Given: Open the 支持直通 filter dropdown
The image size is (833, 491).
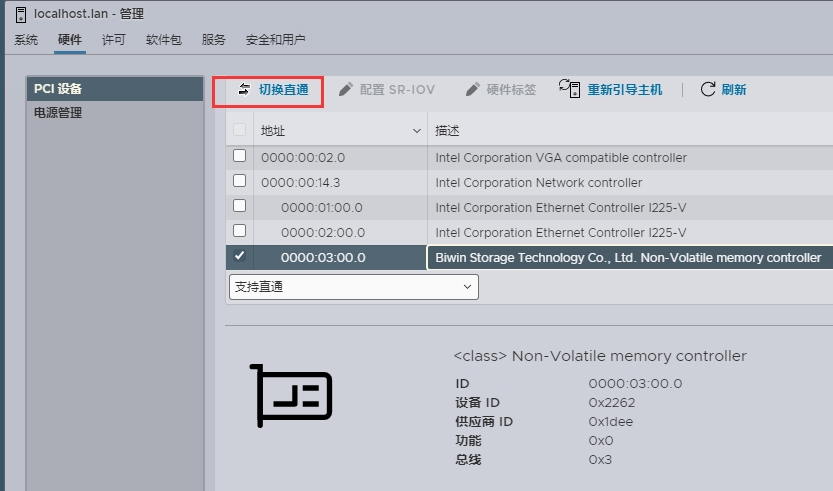Looking at the screenshot, I should click(353, 287).
